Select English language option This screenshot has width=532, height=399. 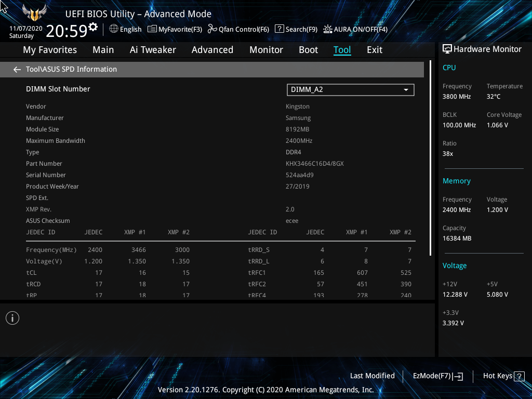click(x=130, y=30)
